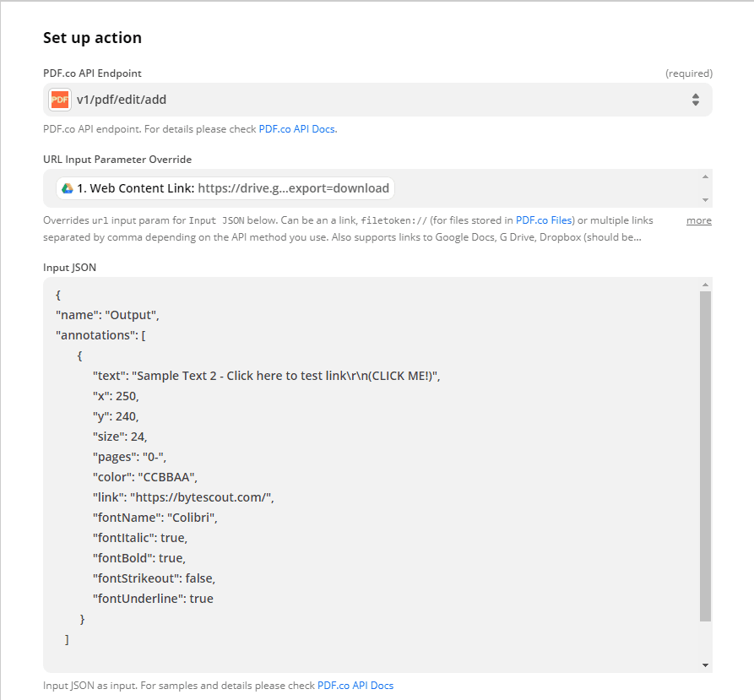Click the Input JSON scroll down arrow
Image resolution: width=754 pixels, height=700 pixels.
(x=705, y=665)
